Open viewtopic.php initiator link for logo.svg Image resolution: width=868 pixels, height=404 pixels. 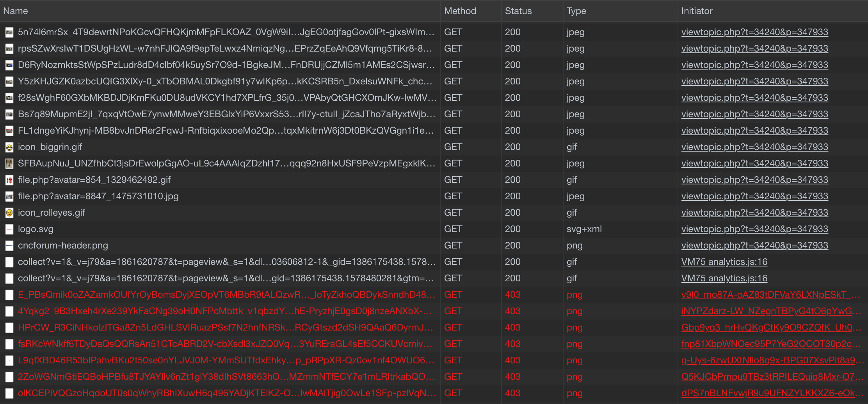[754, 229]
